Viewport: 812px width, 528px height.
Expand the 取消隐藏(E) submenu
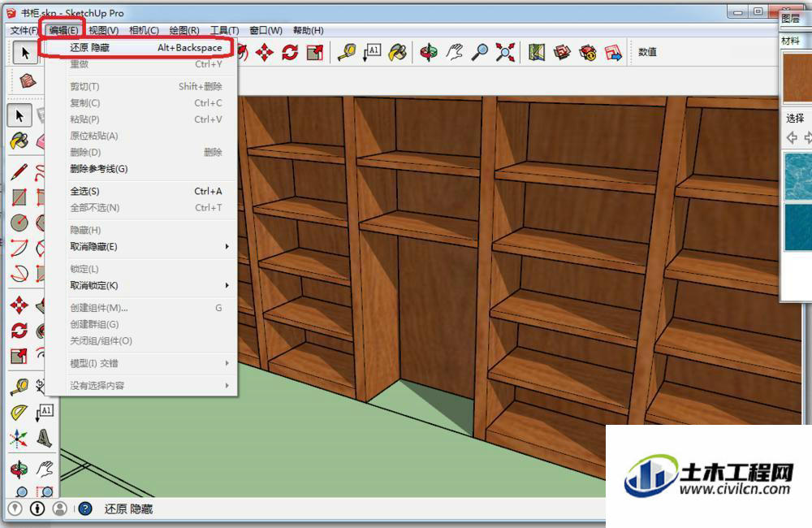[x=140, y=247]
